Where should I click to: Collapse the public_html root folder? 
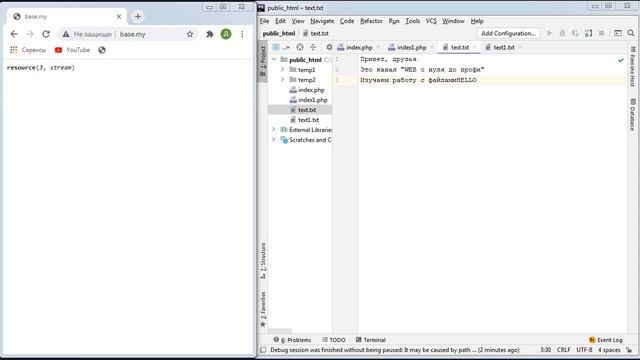point(274,60)
